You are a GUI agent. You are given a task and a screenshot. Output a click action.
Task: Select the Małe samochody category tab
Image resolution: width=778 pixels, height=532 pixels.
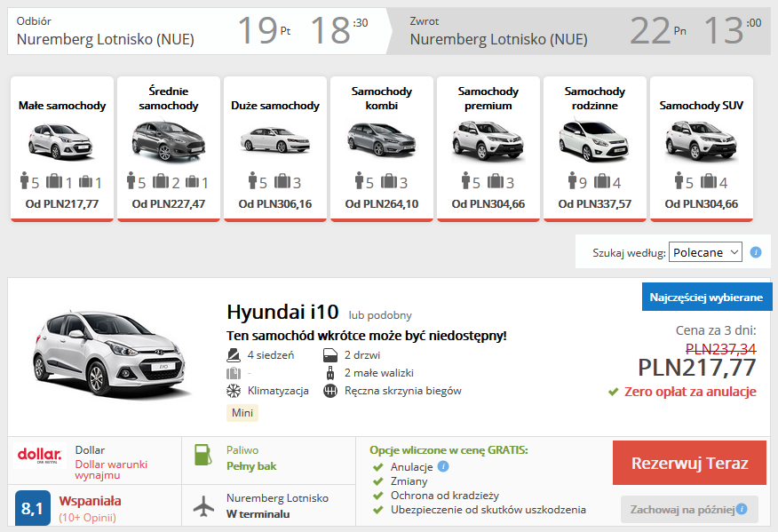click(x=62, y=147)
